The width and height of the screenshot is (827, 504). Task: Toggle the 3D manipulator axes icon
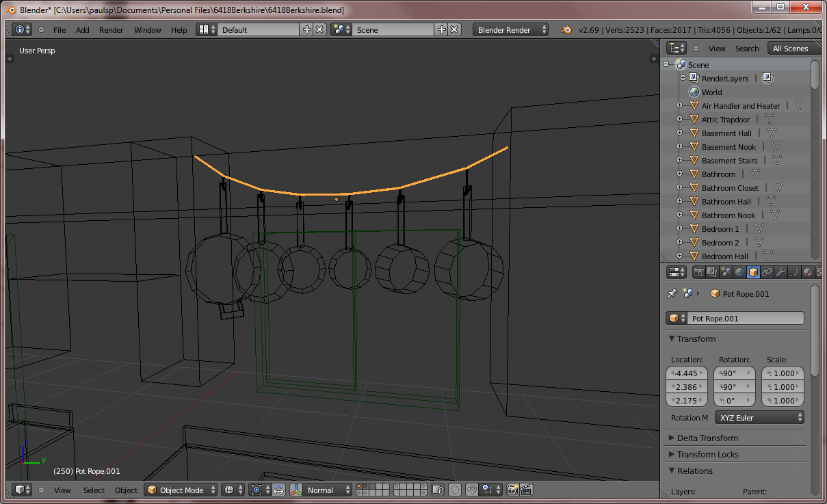tap(296, 490)
